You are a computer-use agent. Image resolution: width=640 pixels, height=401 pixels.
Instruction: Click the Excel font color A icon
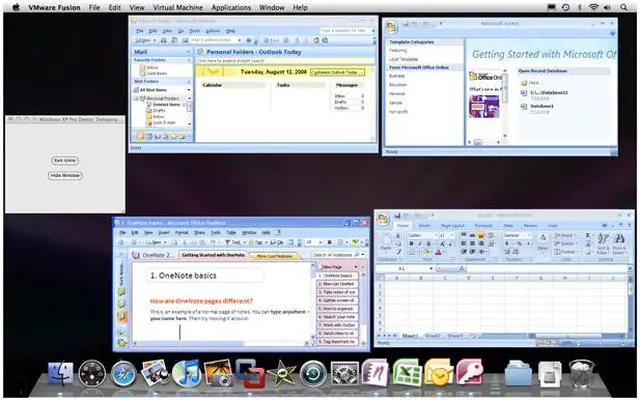click(438, 252)
